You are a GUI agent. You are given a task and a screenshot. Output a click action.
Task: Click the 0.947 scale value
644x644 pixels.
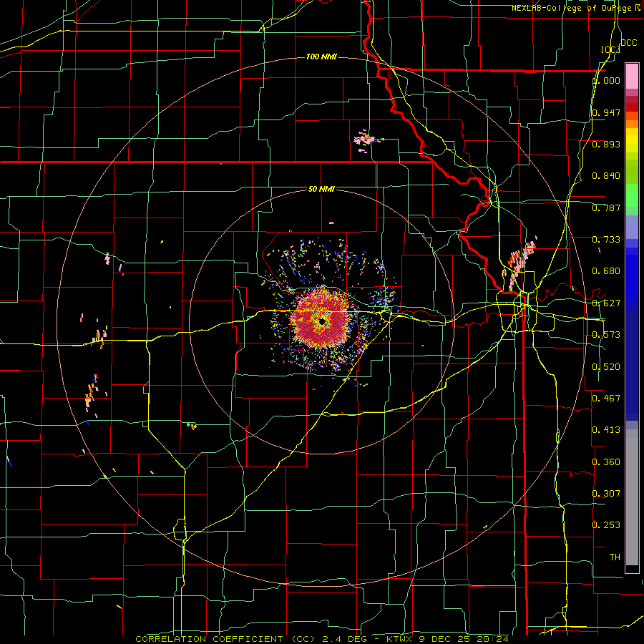606,112
